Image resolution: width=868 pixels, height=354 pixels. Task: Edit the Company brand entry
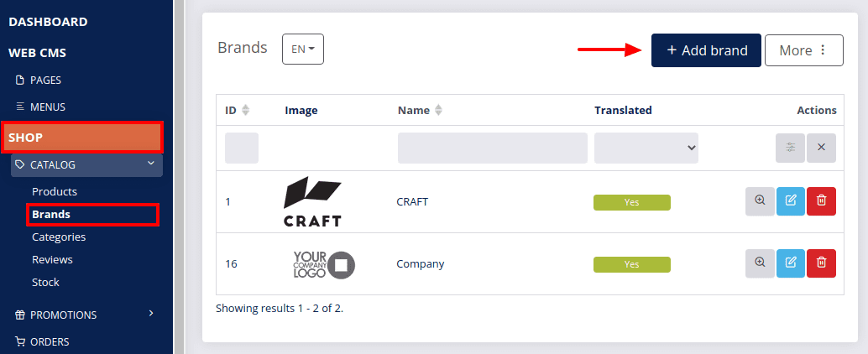[x=791, y=263]
